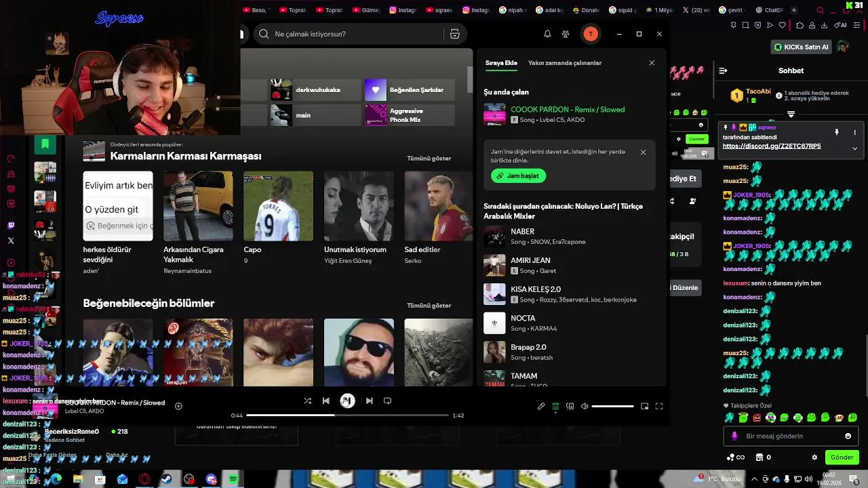Viewport: 868px width, 488px height.
Task: Seek on the song progress bar
Action: pos(347,415)
